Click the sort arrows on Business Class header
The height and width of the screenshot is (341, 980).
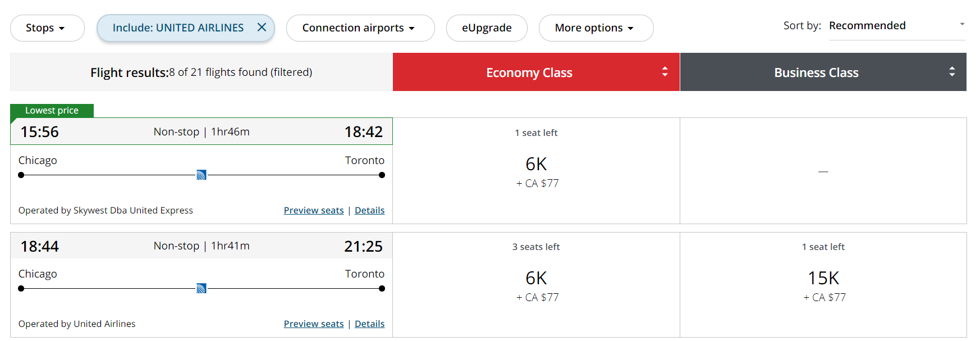(x=951, y=72)
